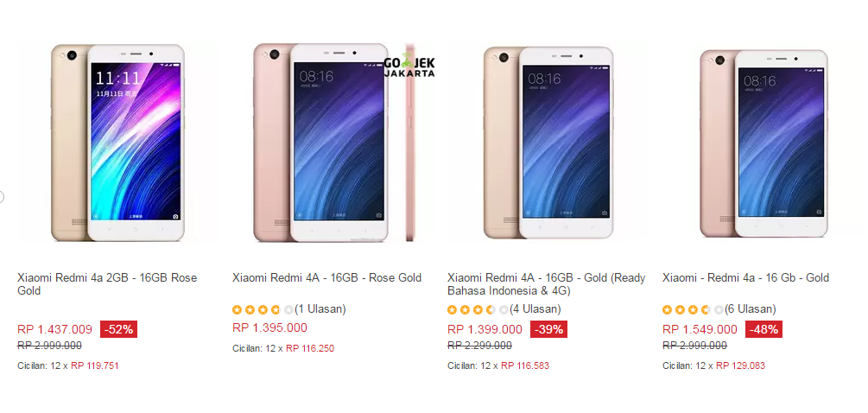Open the (1 Ulasan) reviews link
Screen dimensions: 868x413
(320, 309)
